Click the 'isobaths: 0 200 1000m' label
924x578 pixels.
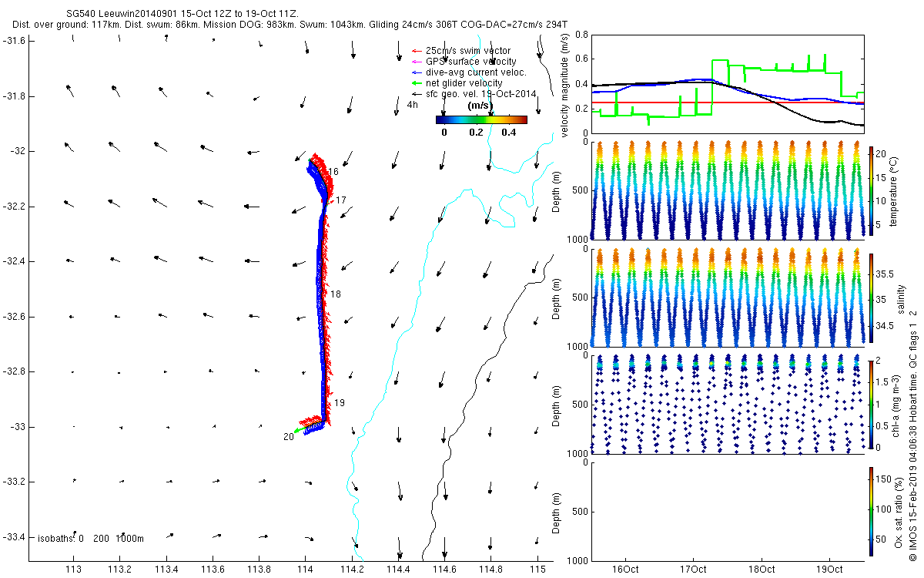[91, 538]
